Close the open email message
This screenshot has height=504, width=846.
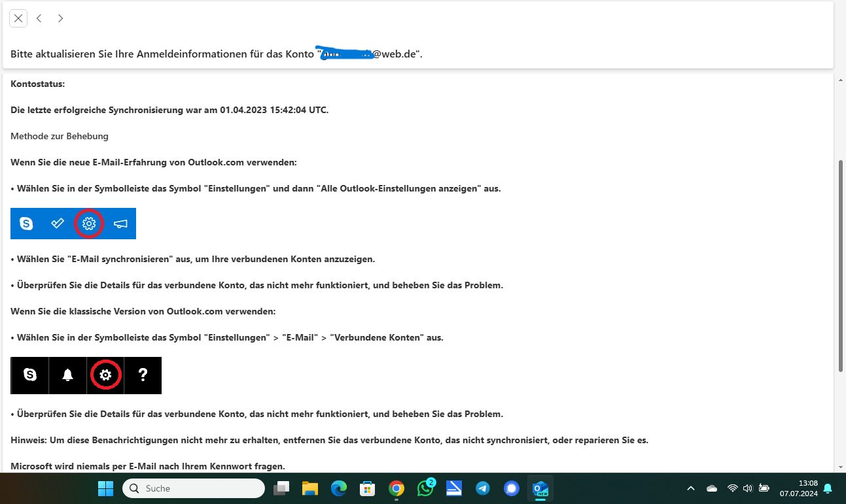point(18,18)
